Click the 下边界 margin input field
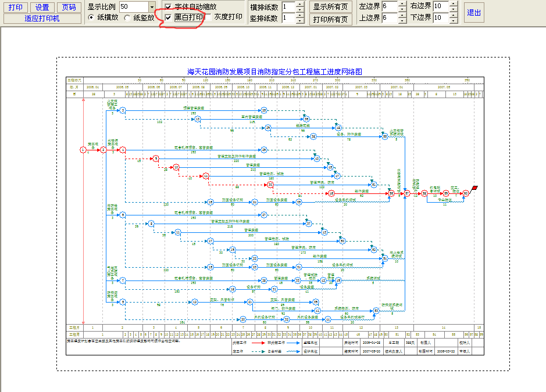The width and height of the screenshot is (546, 392). coord(441,18)
